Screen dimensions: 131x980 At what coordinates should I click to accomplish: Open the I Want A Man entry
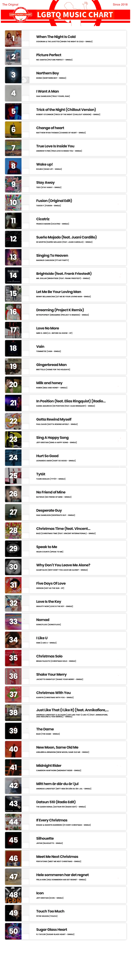pos(48,91)
